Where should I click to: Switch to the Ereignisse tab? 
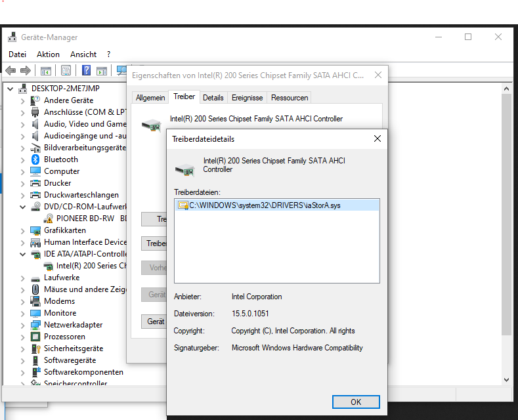click(x=247, y=98)
